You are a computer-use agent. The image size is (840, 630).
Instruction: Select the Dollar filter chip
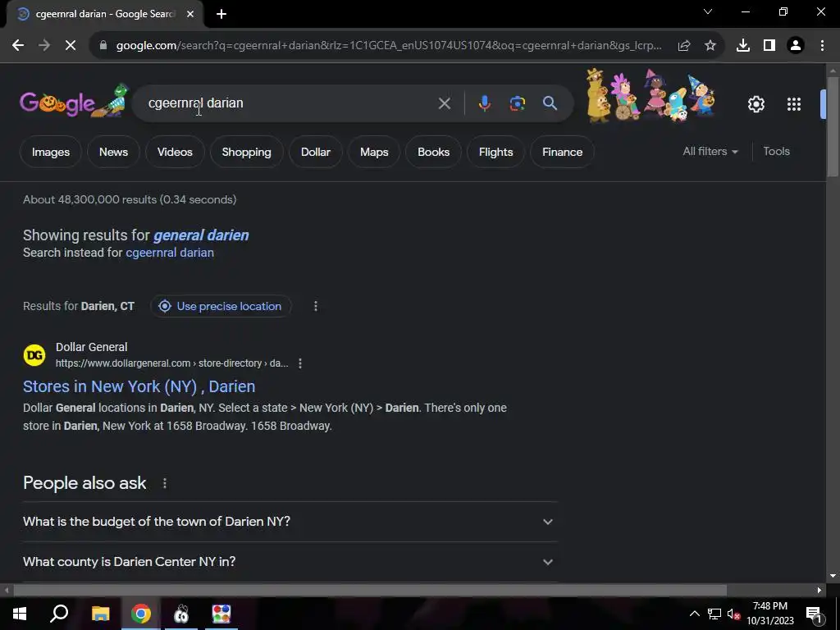coord(316,152)
